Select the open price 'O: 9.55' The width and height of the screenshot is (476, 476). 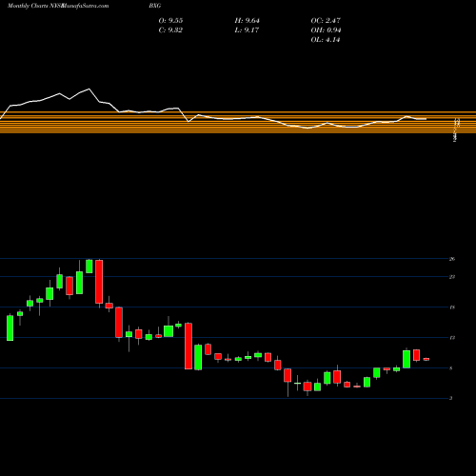pos(170,21)
